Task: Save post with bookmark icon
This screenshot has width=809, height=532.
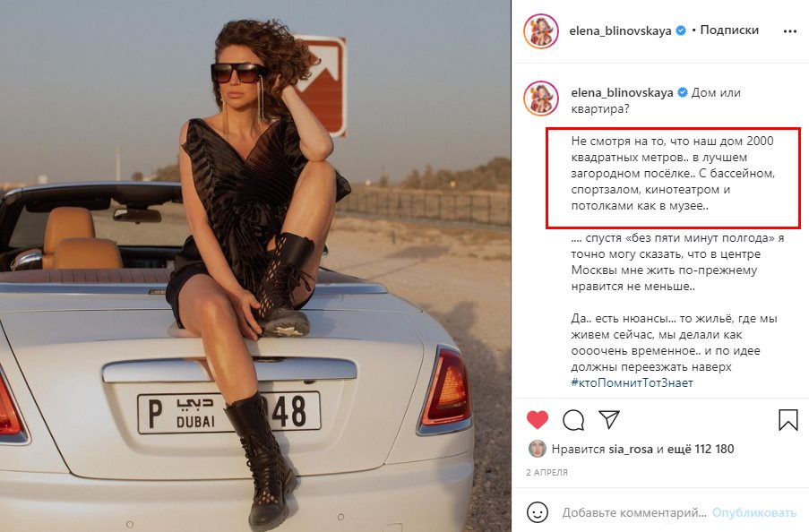Action: click(x=787, y=420)
